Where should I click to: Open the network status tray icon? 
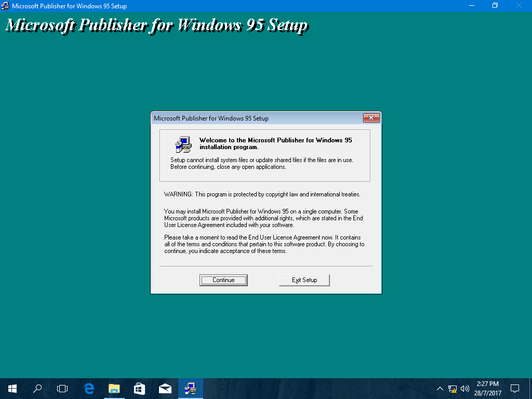click(x=453, y=389)
